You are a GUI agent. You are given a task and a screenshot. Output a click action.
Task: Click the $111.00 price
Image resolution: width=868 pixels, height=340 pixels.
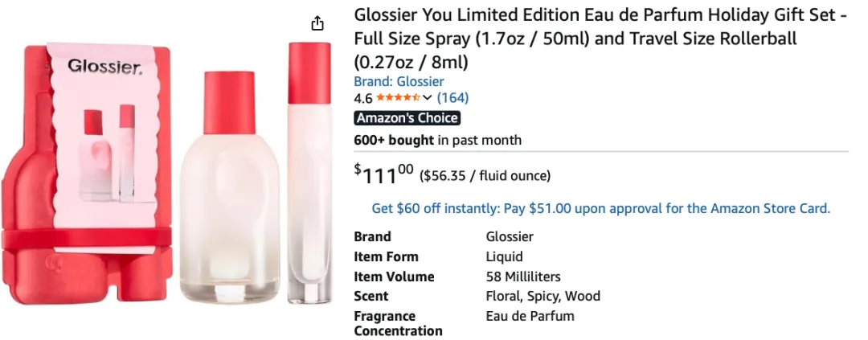click(384, 173)
